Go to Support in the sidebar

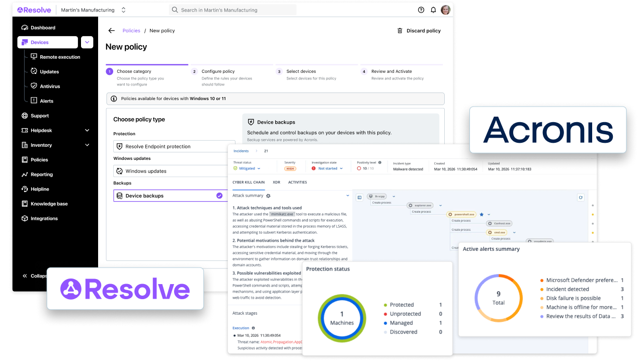pyautogui.click(x=35, y=116)
